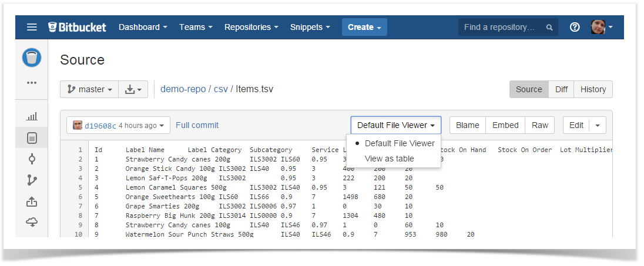Open the sidebar ellipsis more actions
This screenshot has width=644, height=266.
(32, 83)
